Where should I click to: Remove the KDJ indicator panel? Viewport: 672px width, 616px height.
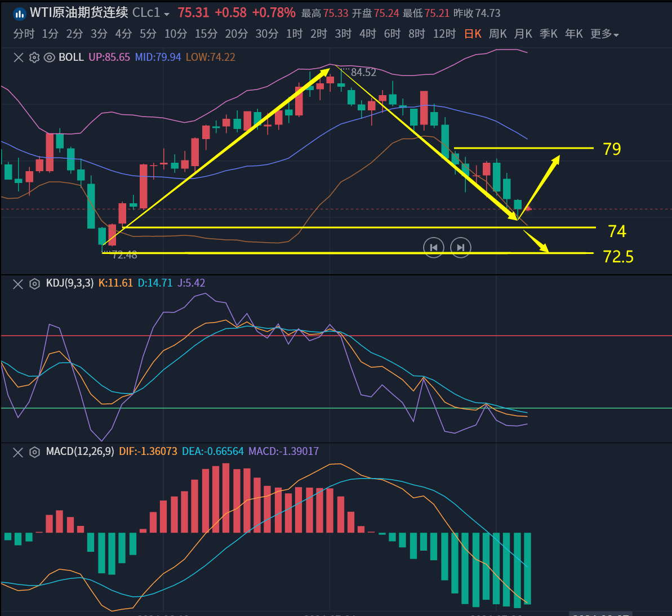[x=18, y=283]
